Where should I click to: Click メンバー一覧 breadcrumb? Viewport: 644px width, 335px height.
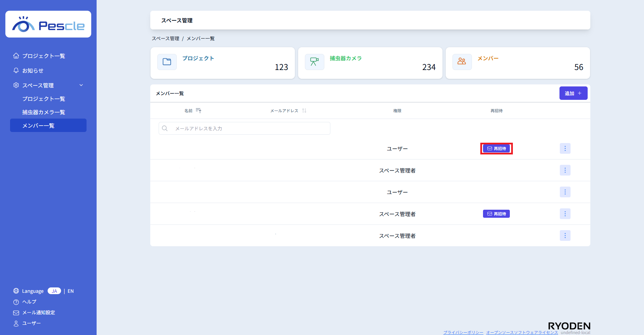[x=201, y=39]
